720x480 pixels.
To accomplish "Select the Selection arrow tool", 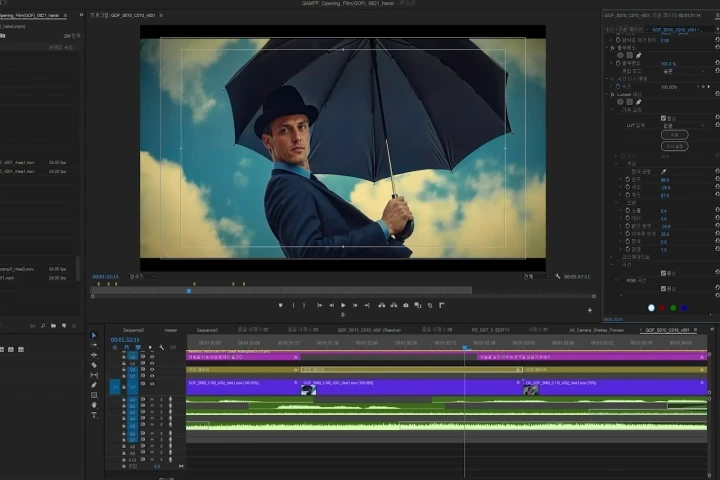I will [x=94, y=335].
